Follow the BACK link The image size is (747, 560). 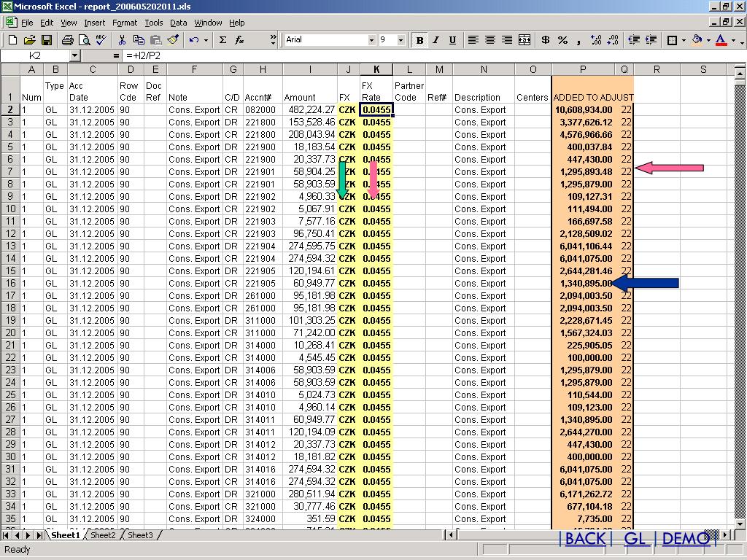tap(585, 539)
